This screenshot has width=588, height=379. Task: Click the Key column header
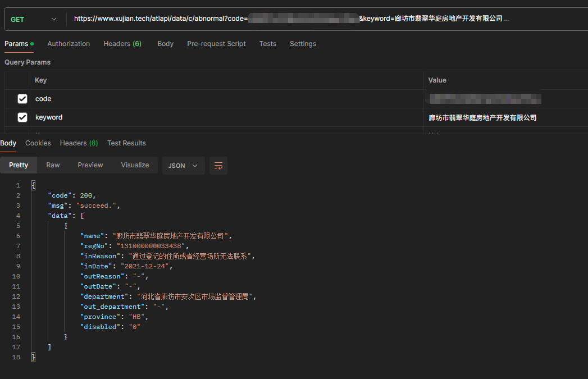tap(41, 80)
